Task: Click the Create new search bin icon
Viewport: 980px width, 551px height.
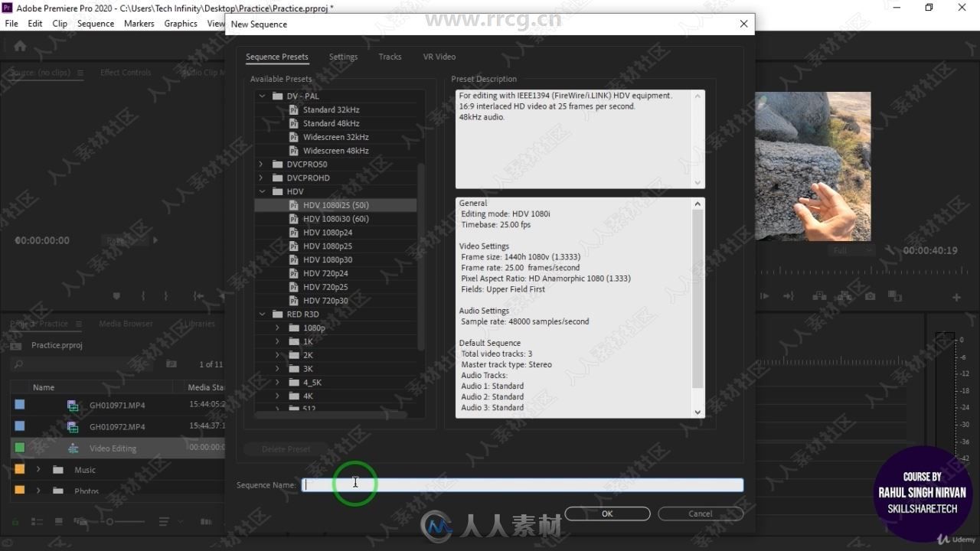Action: click(171, 364)
